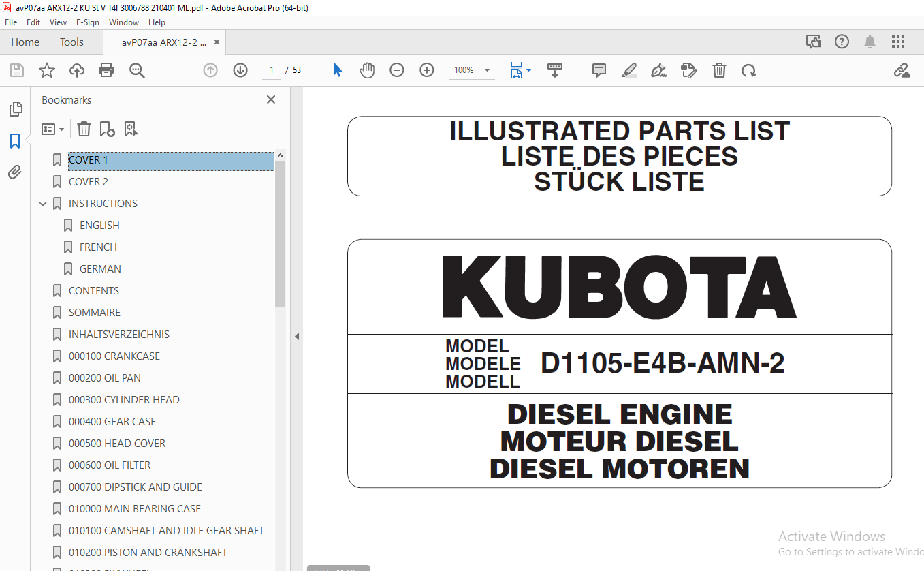Viewport: 924px width, 571px height.
Task: Go to the next page arrow
Action: click(x=240, y=70)
